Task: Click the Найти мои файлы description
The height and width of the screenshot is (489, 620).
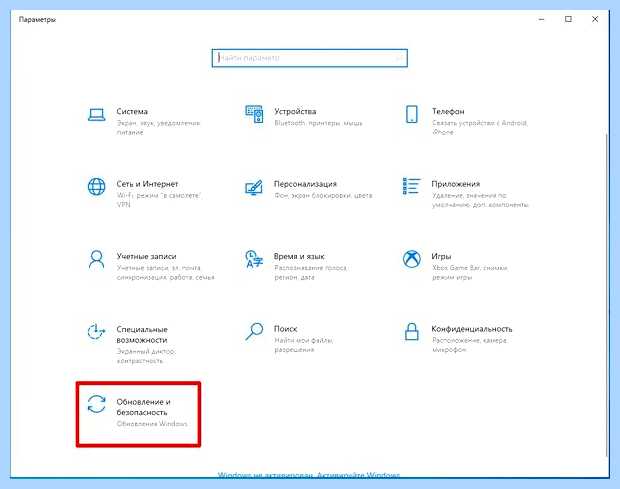Action: (x=304, y=345)
